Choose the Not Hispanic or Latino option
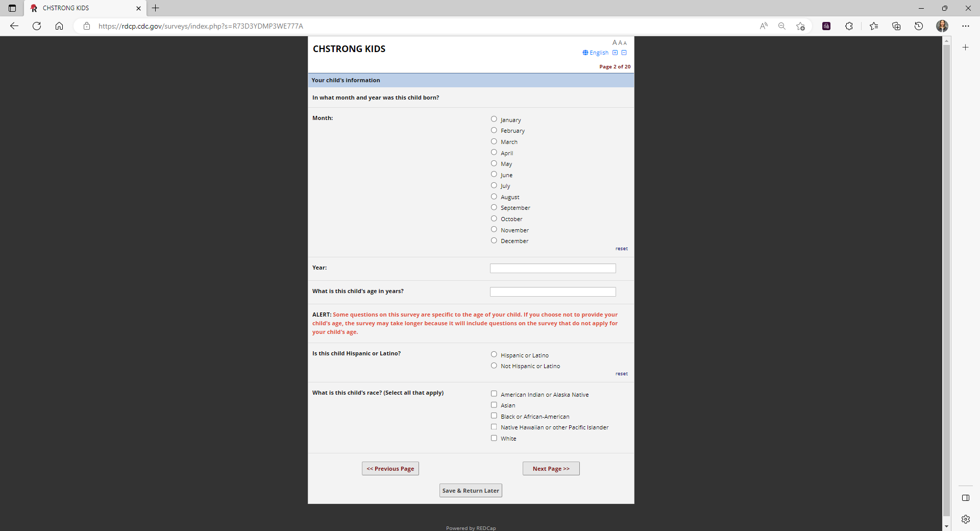 click(x=494, y=366)
